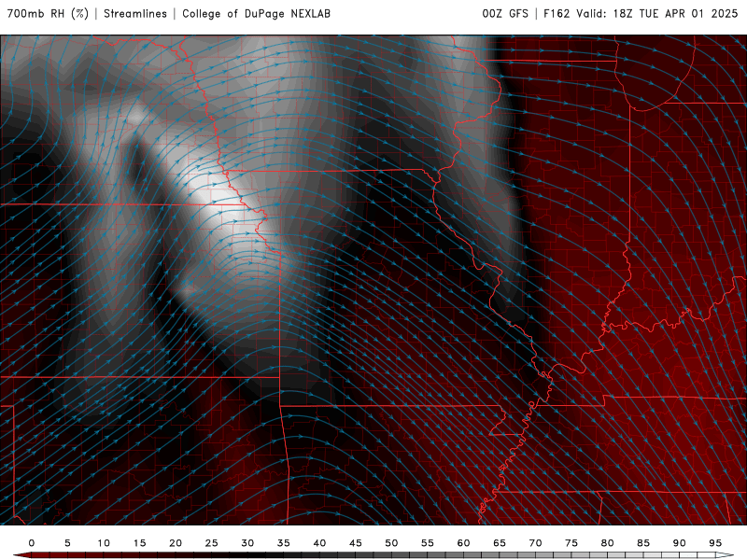Select the "15" scale label

point(139,543)
